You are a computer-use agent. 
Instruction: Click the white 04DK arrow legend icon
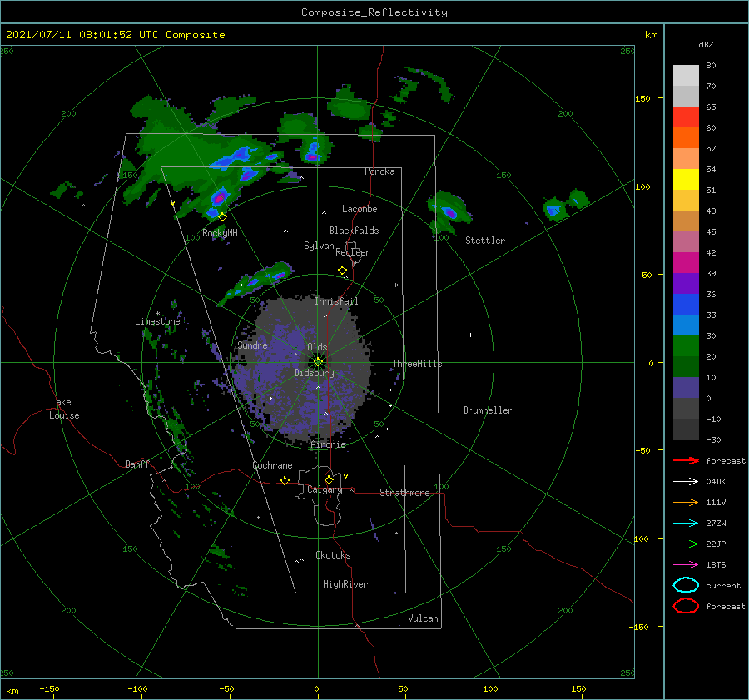pos(686,481)
